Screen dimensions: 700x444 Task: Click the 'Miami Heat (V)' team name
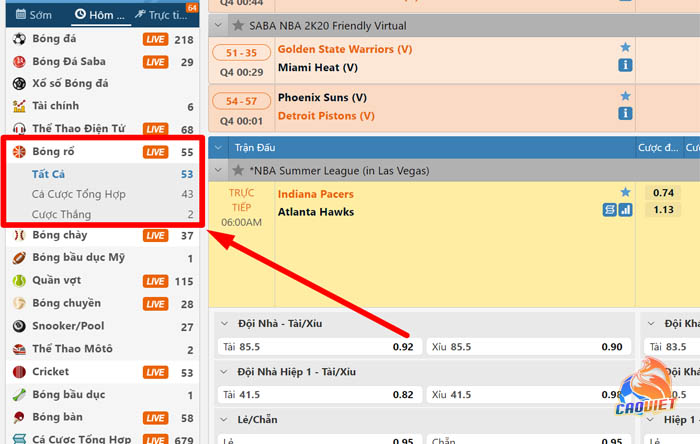click(x=318, y=68)
